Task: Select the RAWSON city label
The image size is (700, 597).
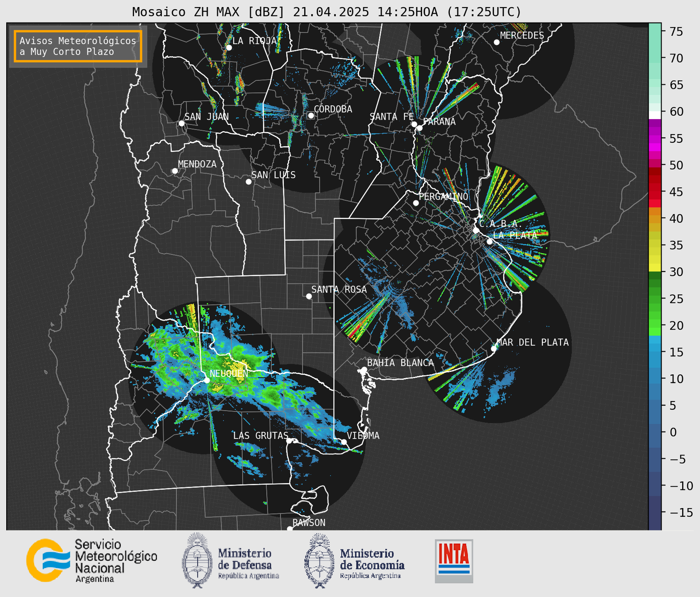Action: (309, 523)
